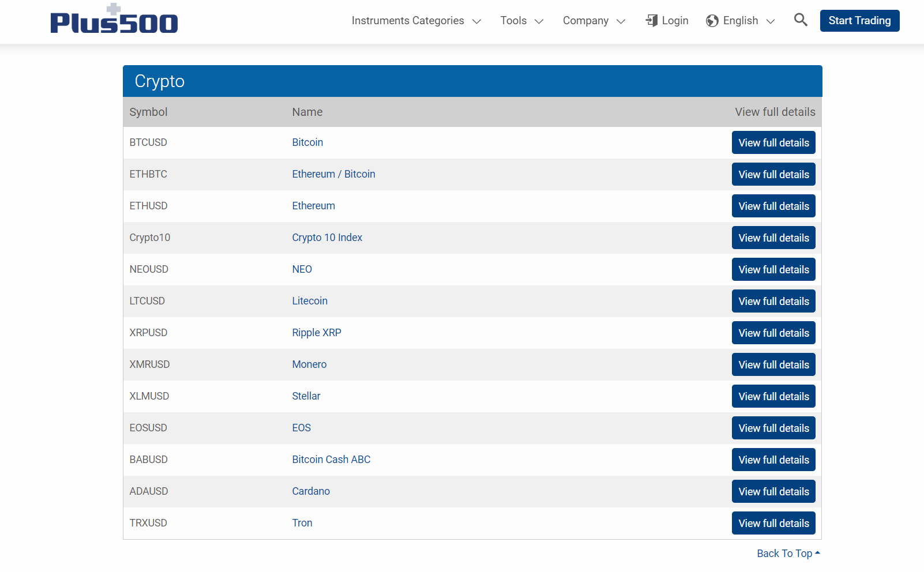Open the Cardano link
The height and width of the screenshot is (572, 924).
click(311, 491)
